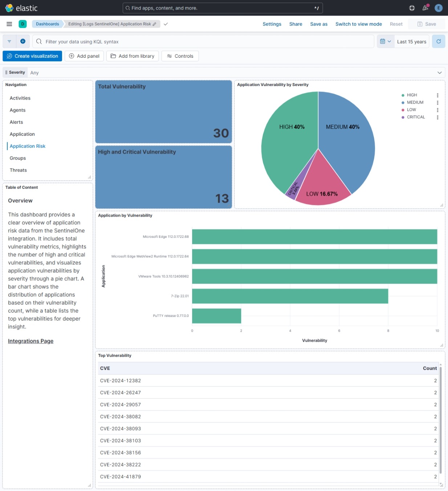Click the Save as button
This screenshot has height=491, width=448.
point(318,24)
